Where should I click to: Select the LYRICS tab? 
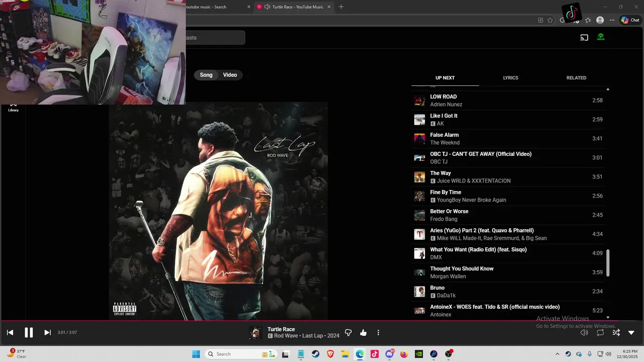click(511, 78)
